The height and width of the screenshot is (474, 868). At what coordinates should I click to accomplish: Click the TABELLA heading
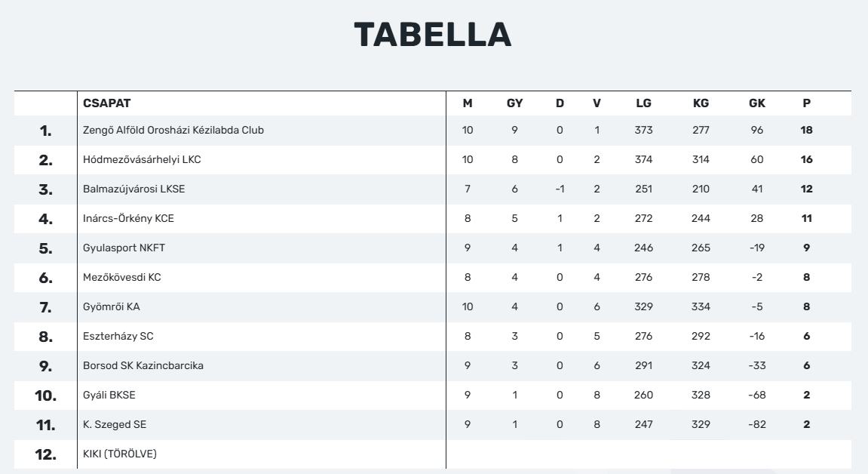coord(433,35)
